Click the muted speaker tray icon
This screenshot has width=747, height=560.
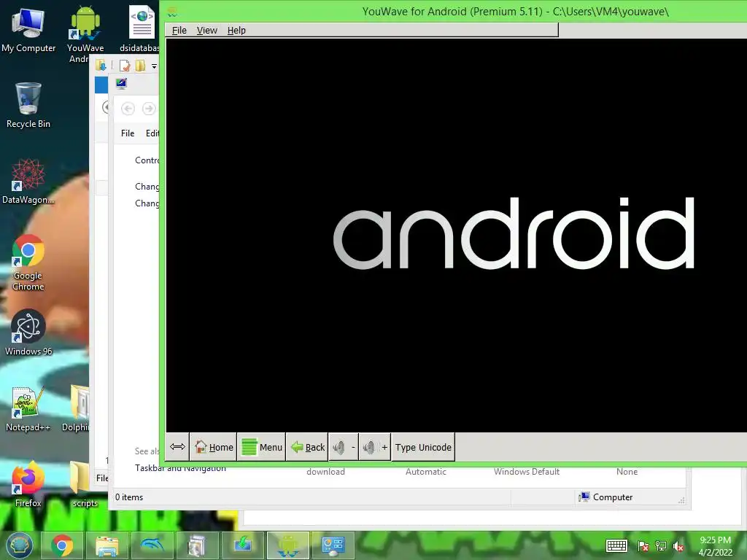[x=678, y=545]
